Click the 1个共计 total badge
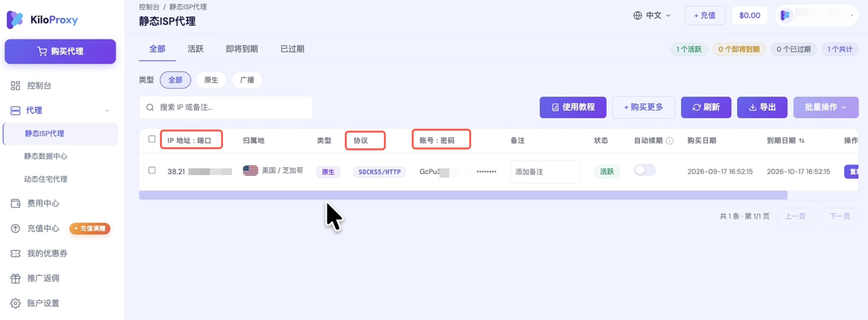 [840, 49]
